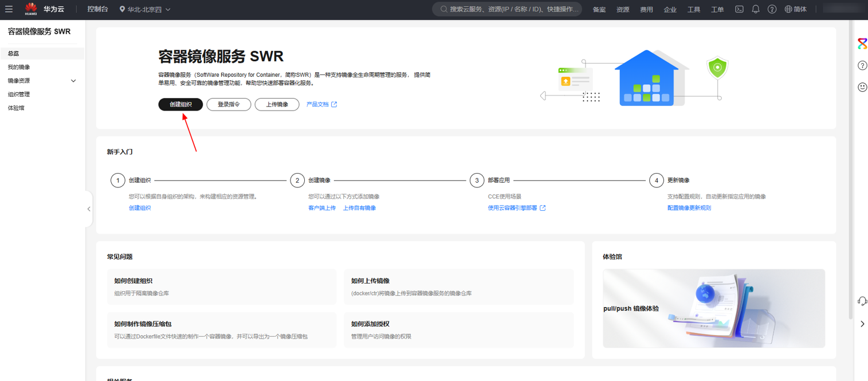
Task: Click the Huawei Cloud logo
Action: tap(44, 9)
